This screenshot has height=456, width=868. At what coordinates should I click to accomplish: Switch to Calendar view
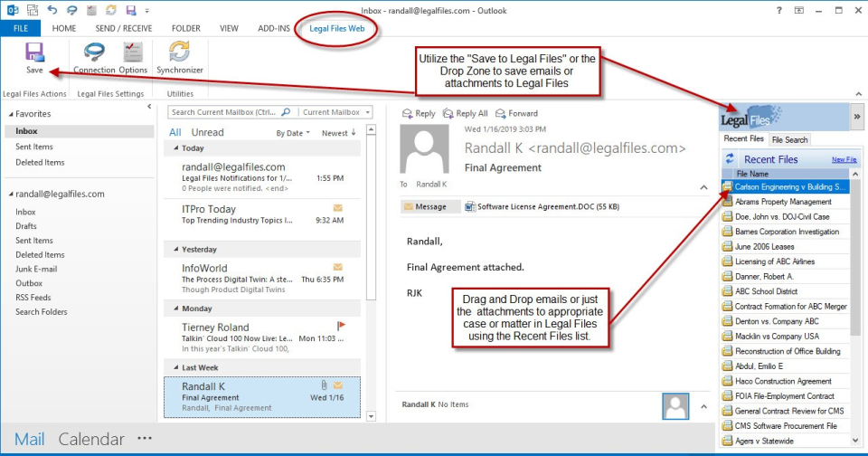tap(91, 440)
